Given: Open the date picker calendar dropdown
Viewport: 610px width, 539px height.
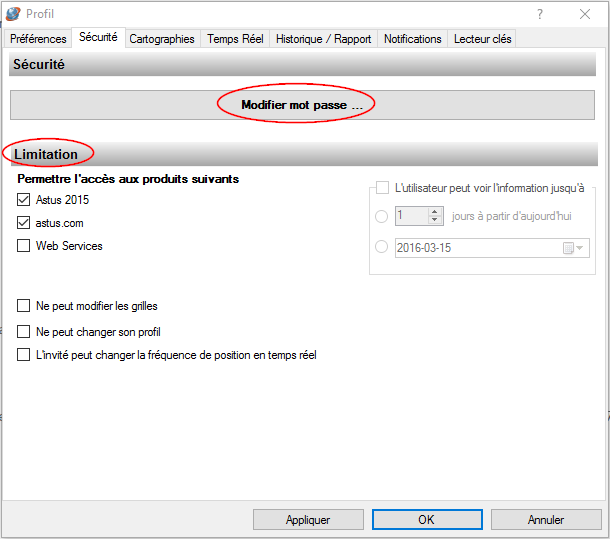Looking at the screenshot, I should pyautogui.click(x=575, y=248).
